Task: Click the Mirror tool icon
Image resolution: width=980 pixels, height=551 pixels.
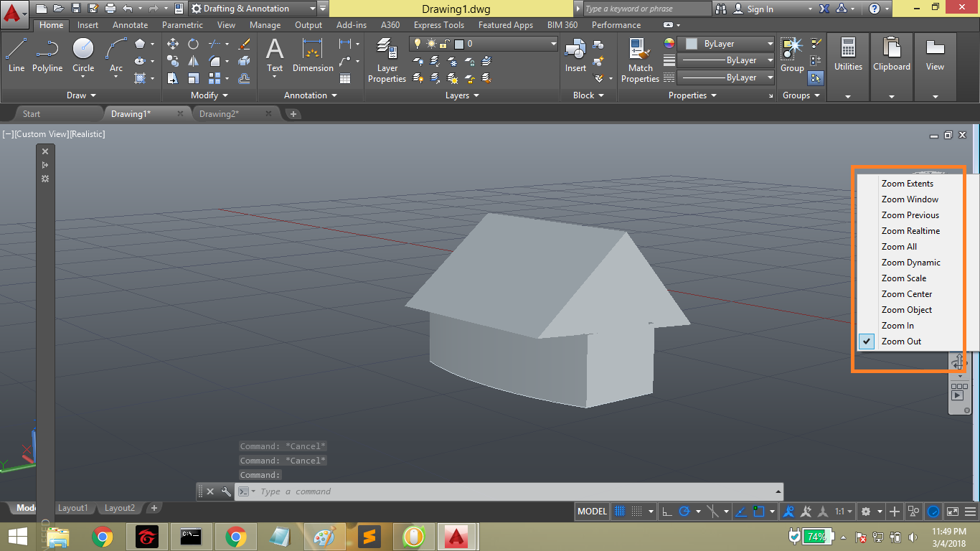Action: coord(194,61)
